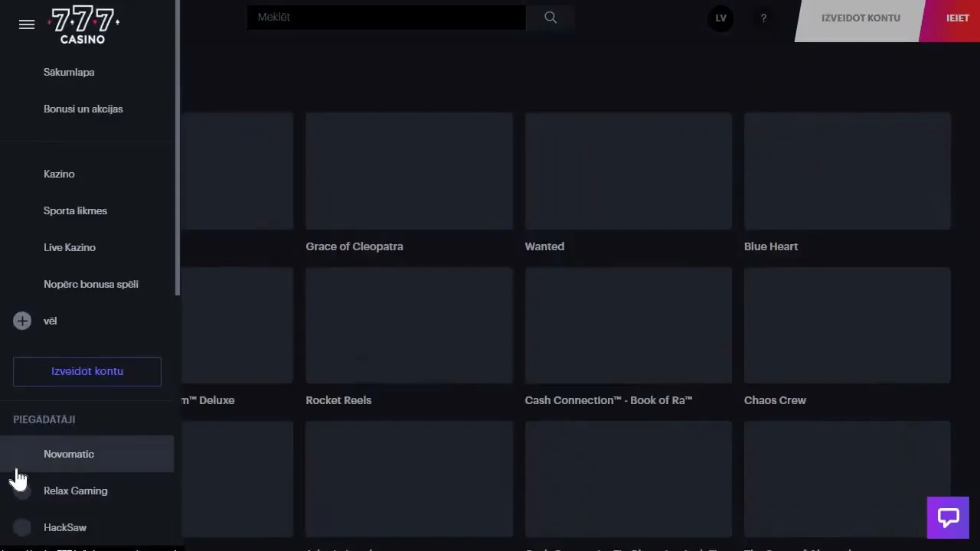Click IZVEIDOT KONTU in the top header
This screenshot has height=551, width=980.
[861, 18]
